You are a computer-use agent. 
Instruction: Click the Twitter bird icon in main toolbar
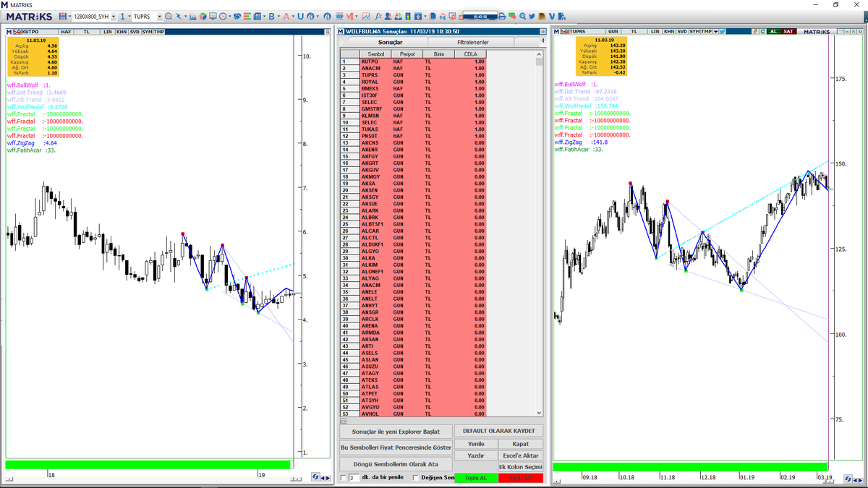point(532,17)
